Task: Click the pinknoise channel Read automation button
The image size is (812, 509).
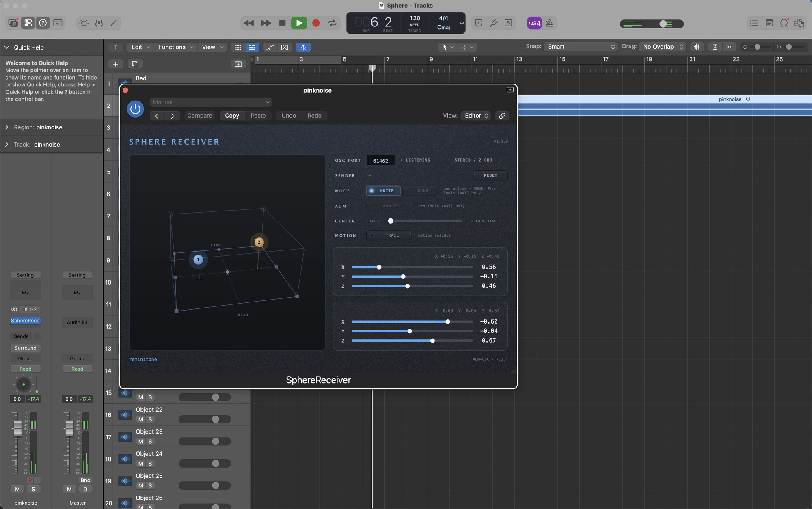Action: click(25, 369)
